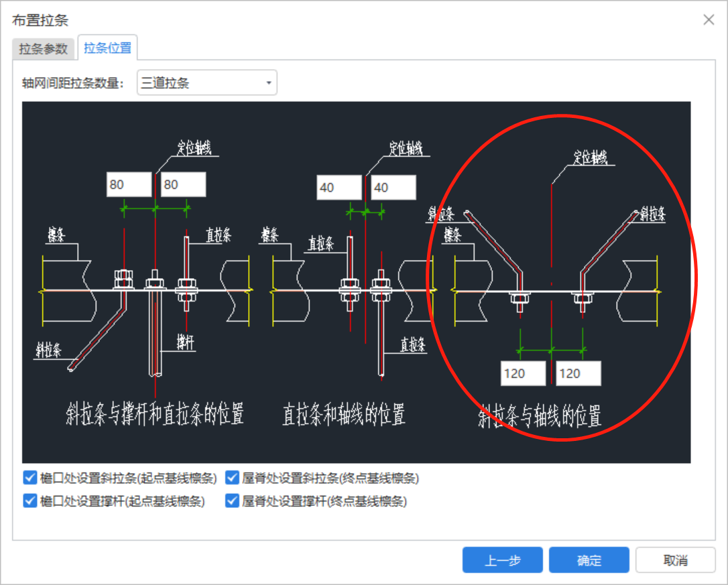
Task: Modify the left 120 value in circled diagram
Action: click(x=522, y=373)
